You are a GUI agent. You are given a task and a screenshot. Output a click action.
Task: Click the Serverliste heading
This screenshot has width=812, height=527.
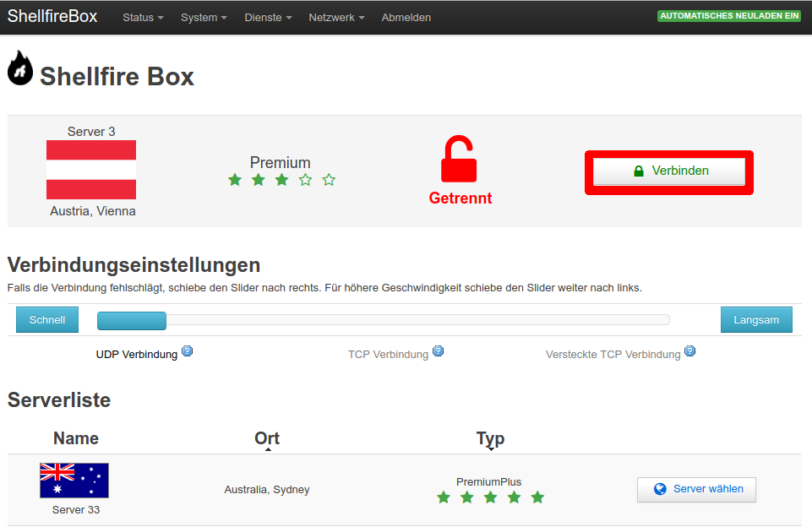59,400
